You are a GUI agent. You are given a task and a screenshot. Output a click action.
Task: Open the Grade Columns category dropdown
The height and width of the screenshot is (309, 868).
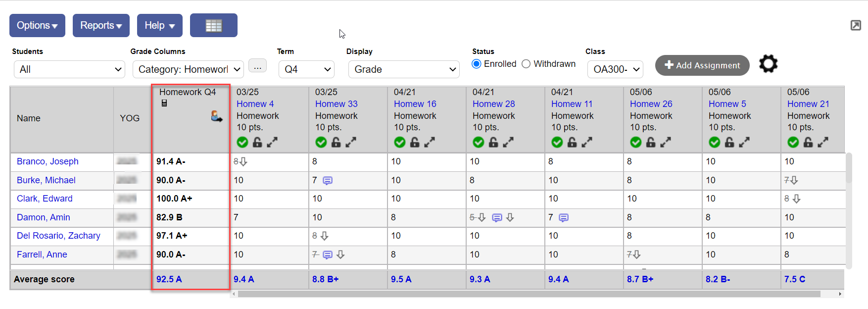point(188,69)
